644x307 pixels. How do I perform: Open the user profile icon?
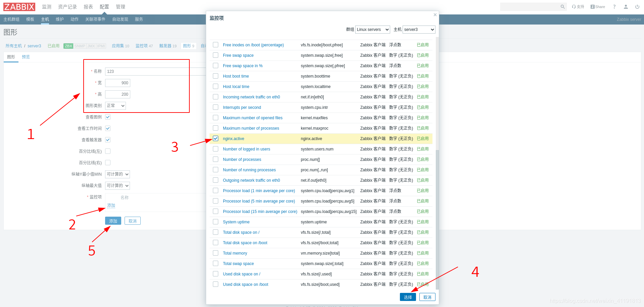pyautogui.click(x=626, y=7)
